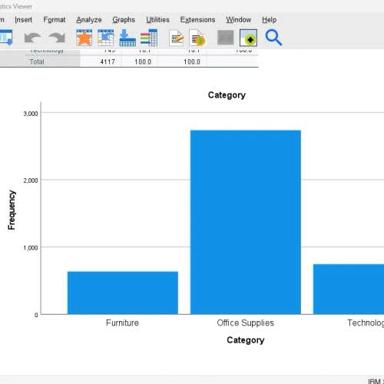Click the Undo arrow icon
This screenshot has height=384, width=384.
32,38
